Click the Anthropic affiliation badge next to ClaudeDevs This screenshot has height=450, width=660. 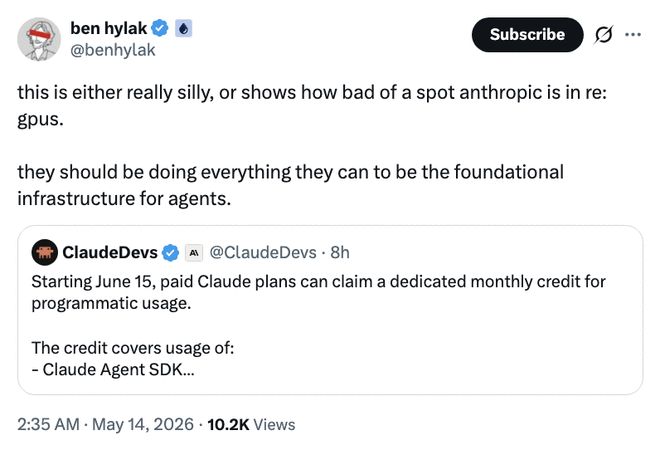[x=194, y=253]
